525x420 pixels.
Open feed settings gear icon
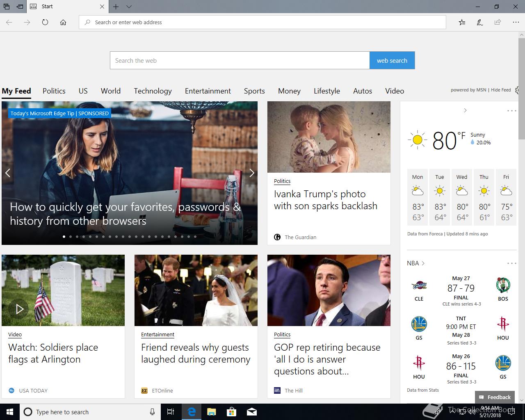[517, 90]
